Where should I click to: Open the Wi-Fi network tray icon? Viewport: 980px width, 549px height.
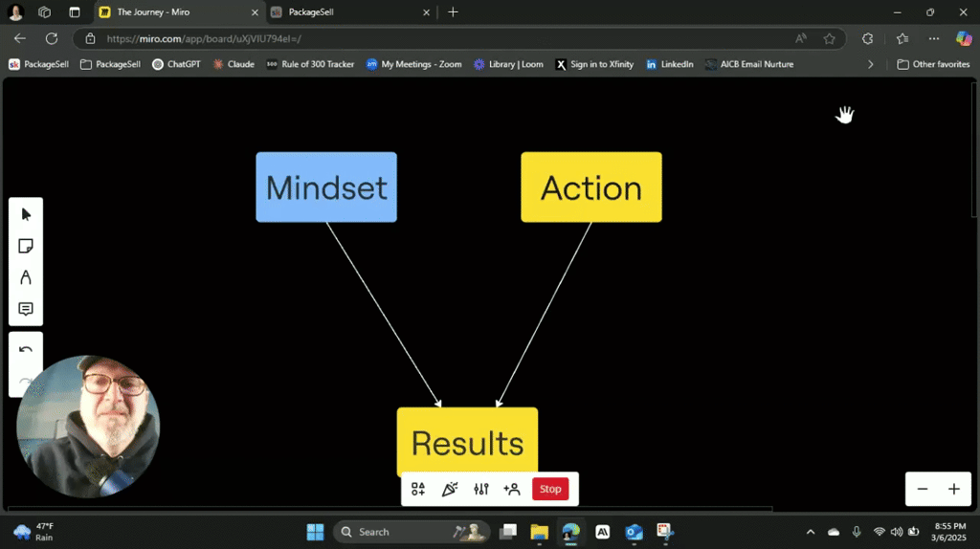(880, 532)
